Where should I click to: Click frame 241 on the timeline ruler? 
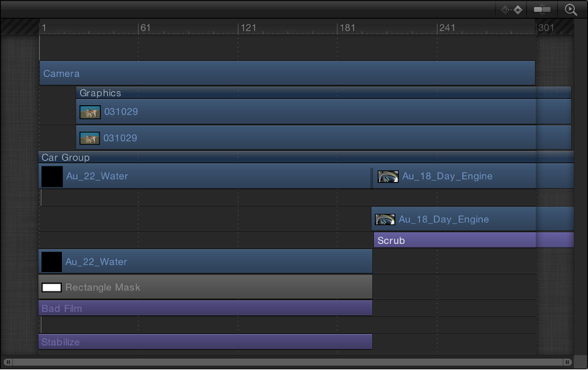click(x=438, y=28)
